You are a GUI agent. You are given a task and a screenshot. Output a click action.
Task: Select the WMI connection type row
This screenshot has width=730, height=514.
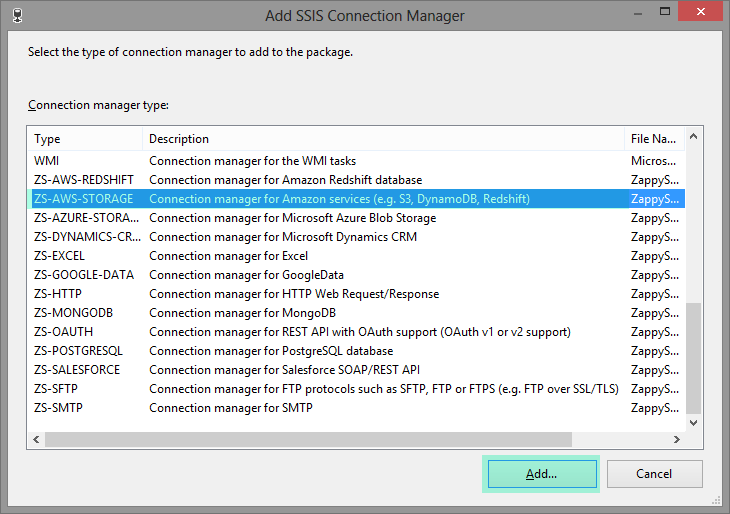[x=356, y=161]
